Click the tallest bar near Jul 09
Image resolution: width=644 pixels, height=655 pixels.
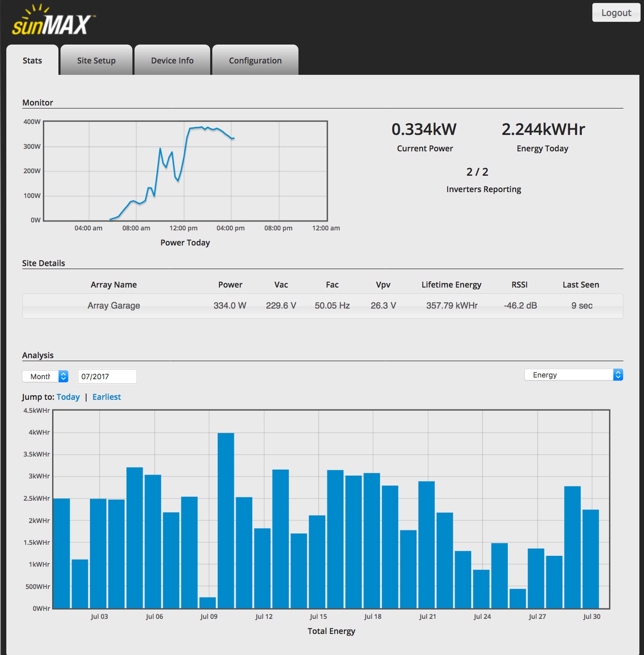pos(226,520)
